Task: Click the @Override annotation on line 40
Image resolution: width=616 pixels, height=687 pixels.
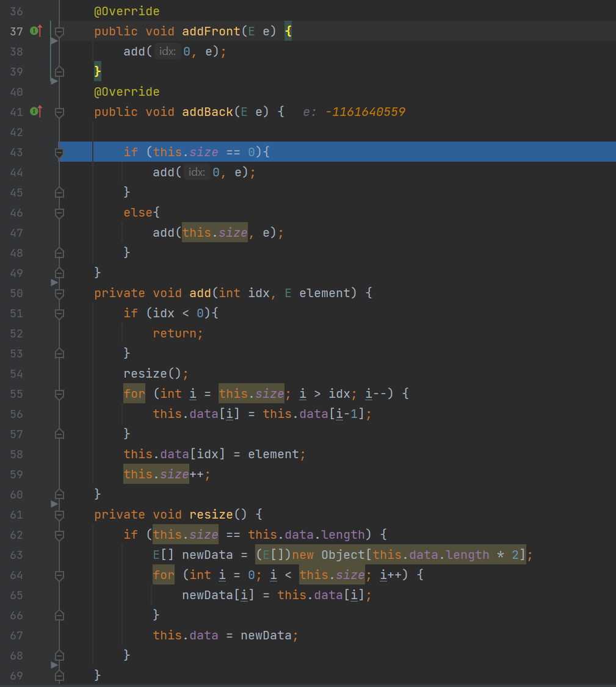Action: point(126,92)
